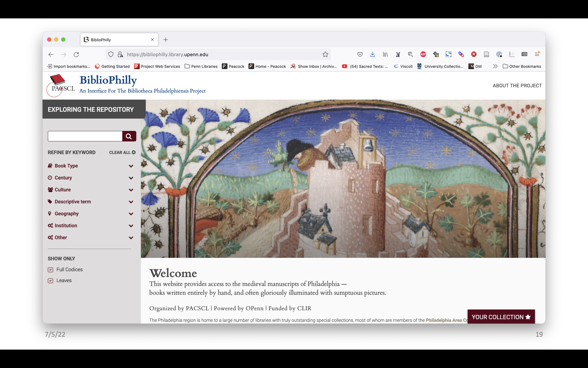The height and width of the screenshot is (368, 588).
Task: Click the padlock site info icon
Action: [x=120, y=55]
